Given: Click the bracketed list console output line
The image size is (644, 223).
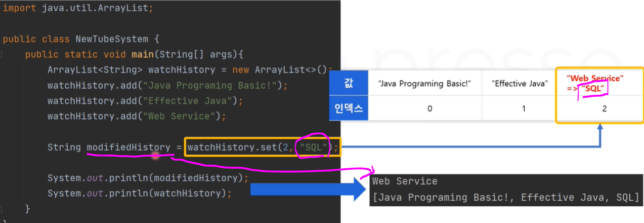Looking at the screenshot, I should click(505, 197).
